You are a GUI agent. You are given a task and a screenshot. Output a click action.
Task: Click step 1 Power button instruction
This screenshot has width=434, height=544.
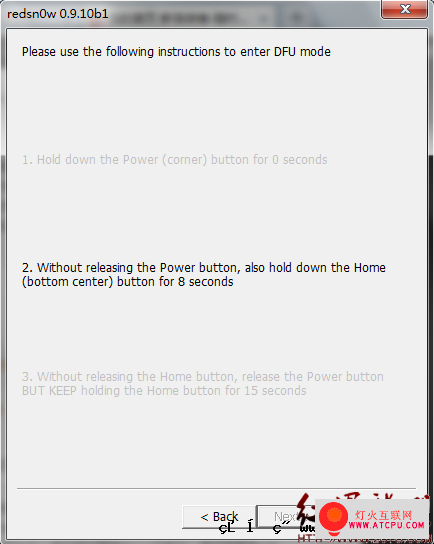point(175,160)
